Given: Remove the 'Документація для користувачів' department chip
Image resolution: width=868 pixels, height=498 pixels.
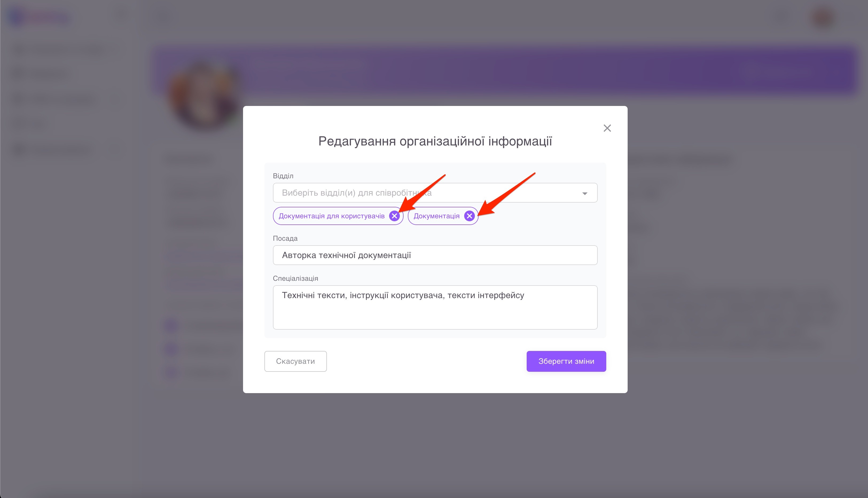Looking at the screenshot, I should point(394,216).
